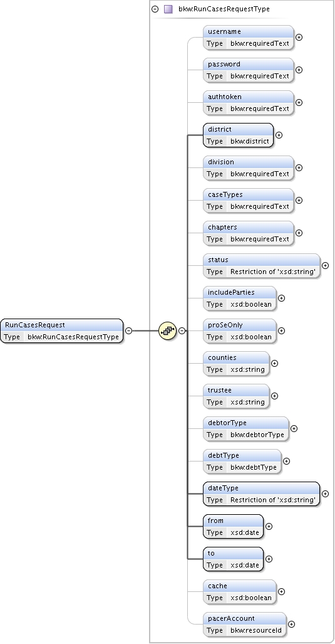Collapse the sequence compositor children
Viewport: 335px width, 644px height.
pyautogui.click(x=182, y=330)
